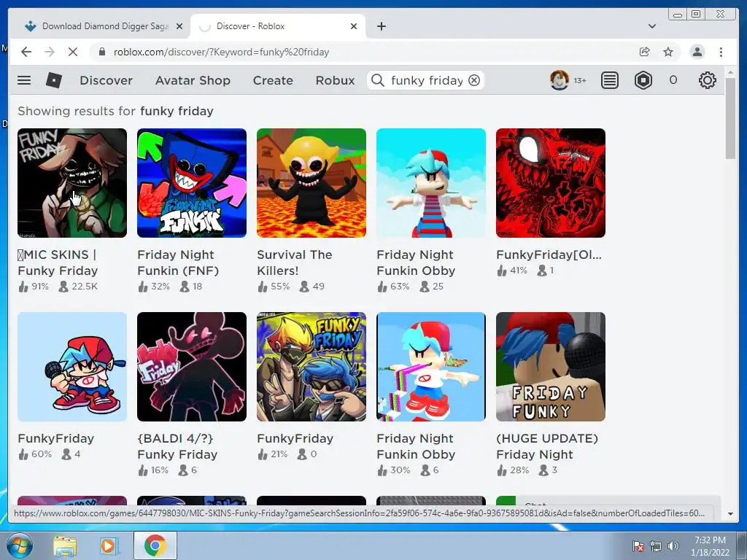Clear the funky friday search text

tap(474, 80)
